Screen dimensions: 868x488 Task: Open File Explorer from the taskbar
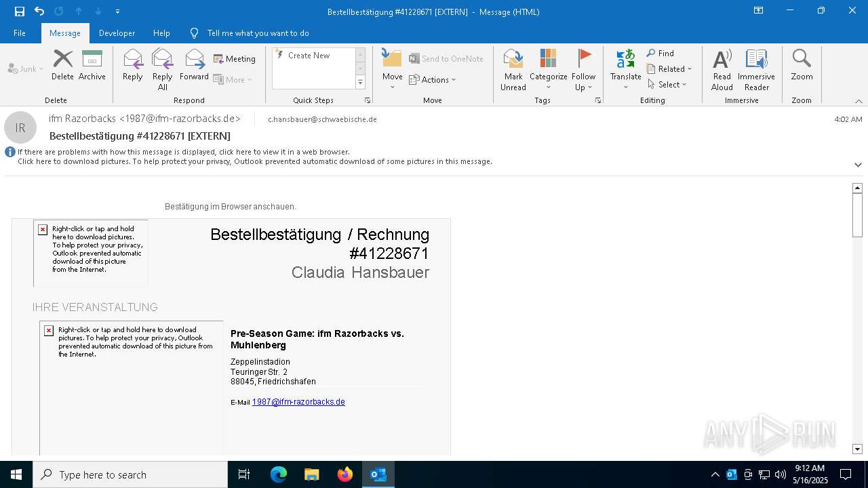coord(311,474)
